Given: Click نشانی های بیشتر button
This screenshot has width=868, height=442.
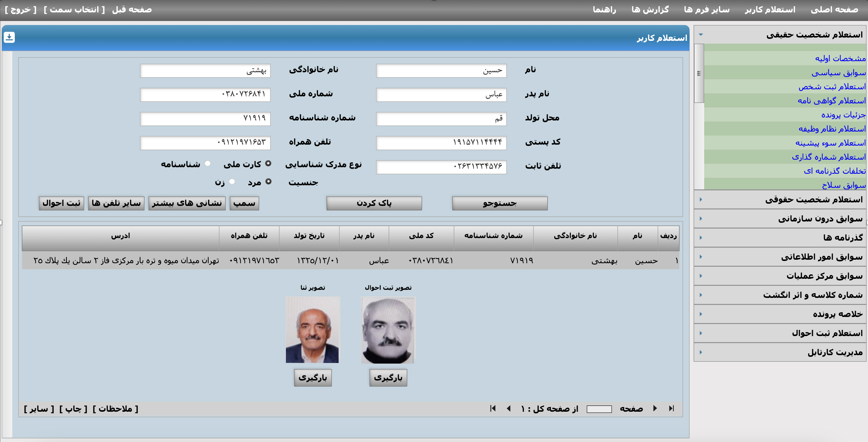Looking at the screenshot, I should (x=187, y=203).
